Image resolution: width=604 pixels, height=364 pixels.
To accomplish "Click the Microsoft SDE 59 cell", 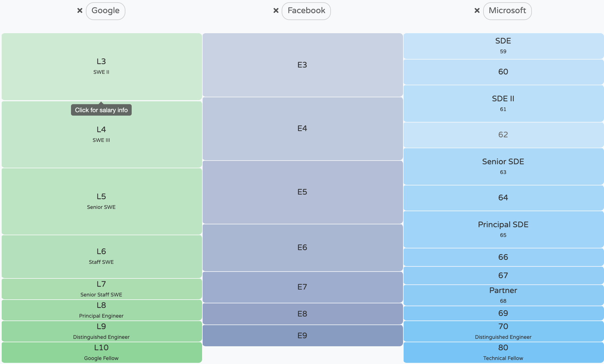I will click(503, 46).
